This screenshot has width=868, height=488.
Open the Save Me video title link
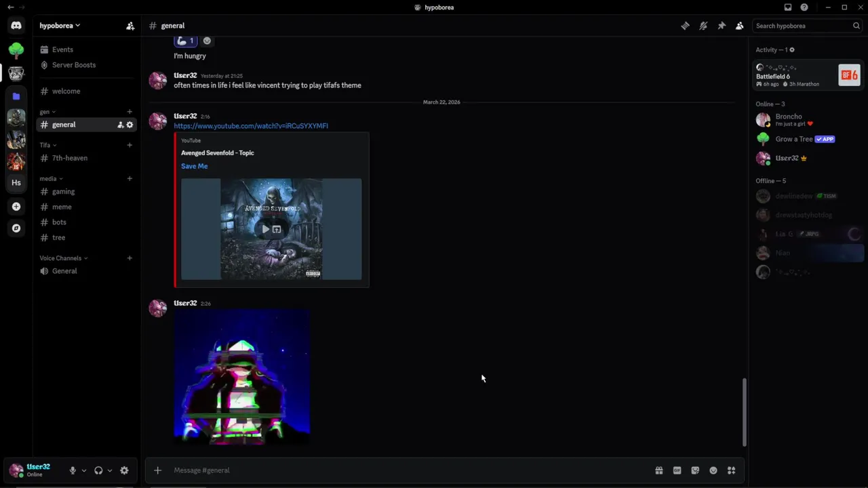[x=195, y=166]
